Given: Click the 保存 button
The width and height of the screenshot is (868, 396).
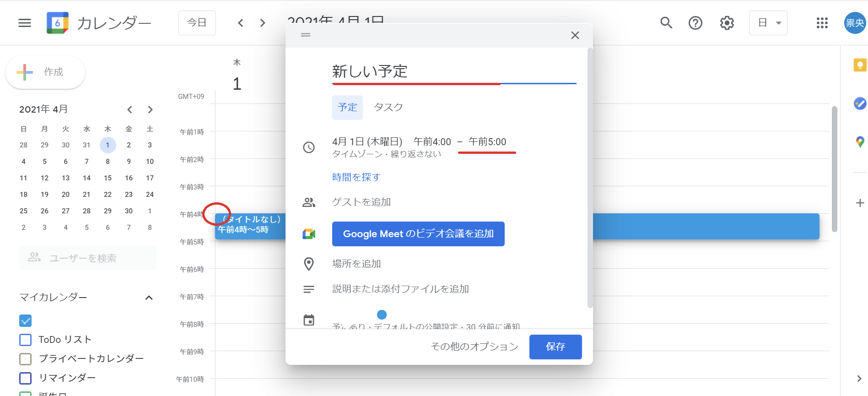Looking at the screenshot, I should click(555, 347).
